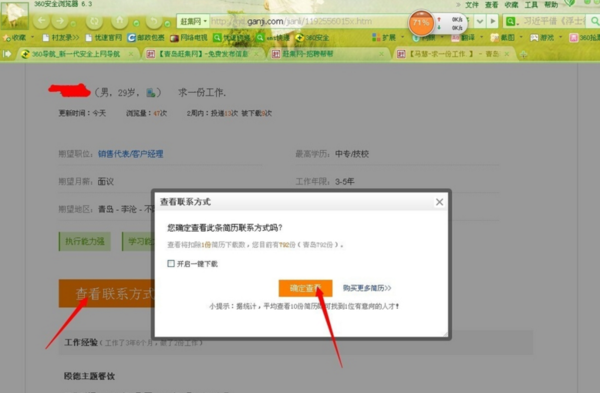Open a new tab with plus icon
This screenshot has height=393, width=600.
tap(523, 54)
